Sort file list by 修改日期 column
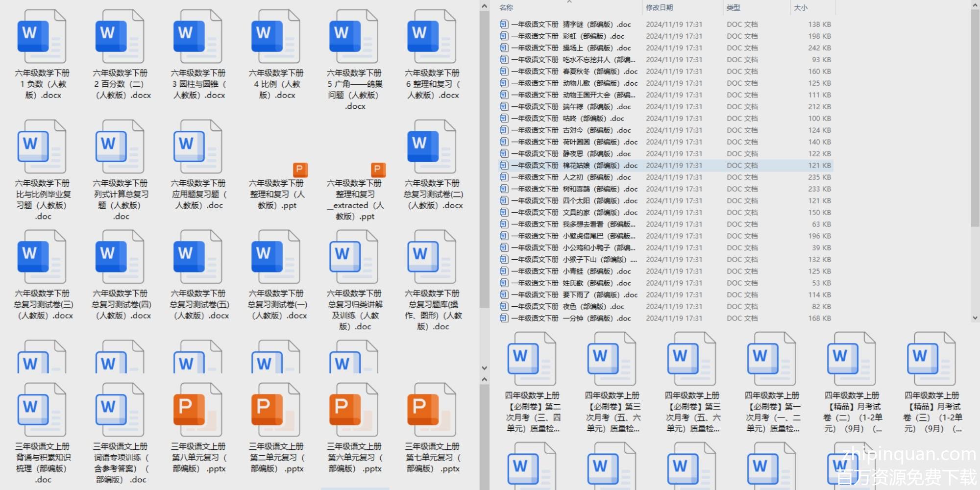Viewport: 980px width, 490px height. (x=659, y=8)
